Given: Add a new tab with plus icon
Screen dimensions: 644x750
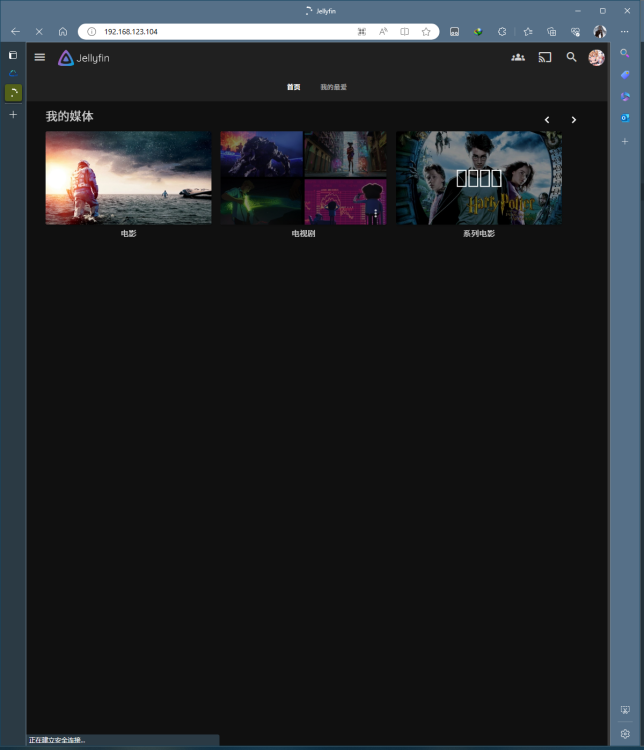Looking at the screenshot, I should tap(13, 114).
